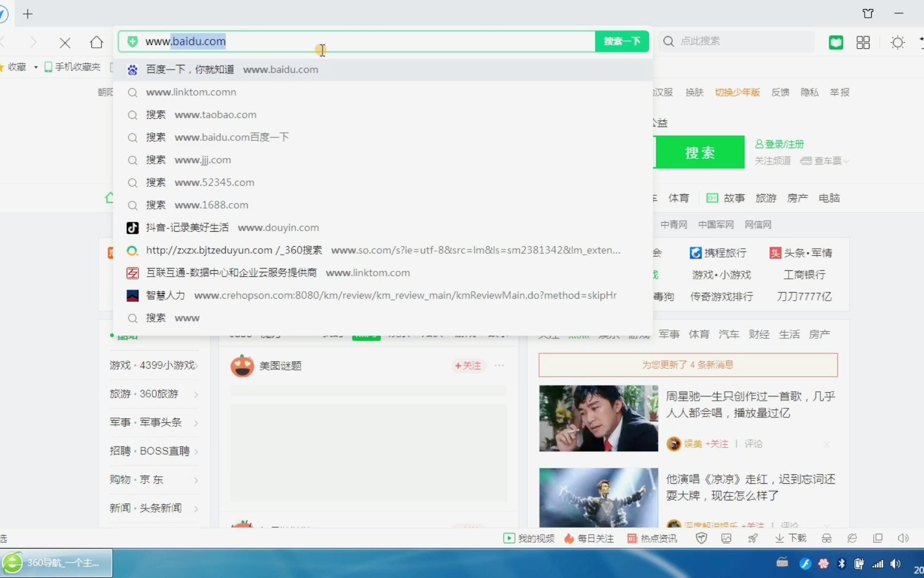Click the 360 search ring icon suggestion
This screenshot has height=578, width=924.
[132, 250]
